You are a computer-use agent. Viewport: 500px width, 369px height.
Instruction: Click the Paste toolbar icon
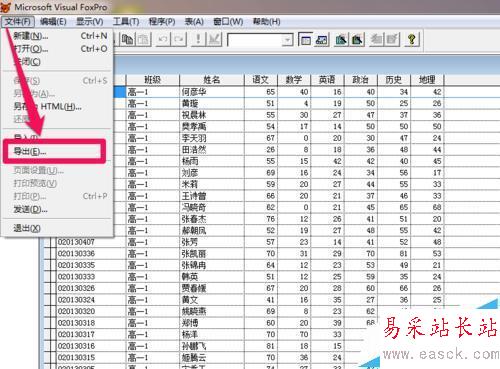click(144, 40)
